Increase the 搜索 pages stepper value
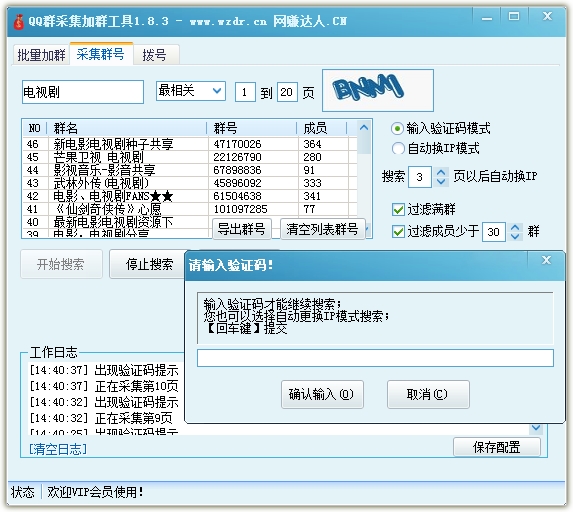Viewport: 573px width, 512px height. [x=441, y=172]
